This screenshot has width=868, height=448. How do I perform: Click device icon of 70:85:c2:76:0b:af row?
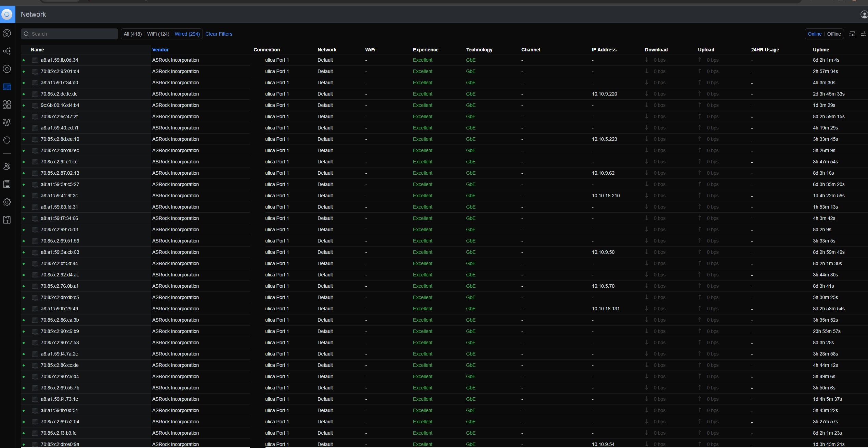[x=35, y=286]
